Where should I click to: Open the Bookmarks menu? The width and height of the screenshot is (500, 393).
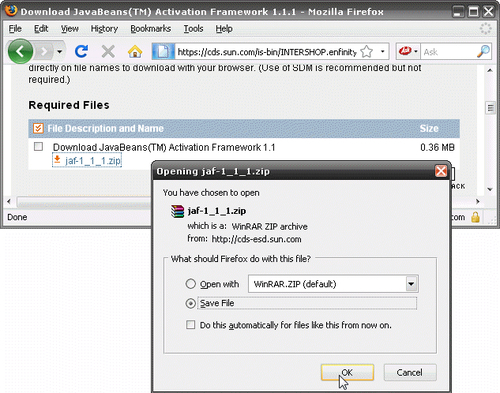[x=151, y=29]
